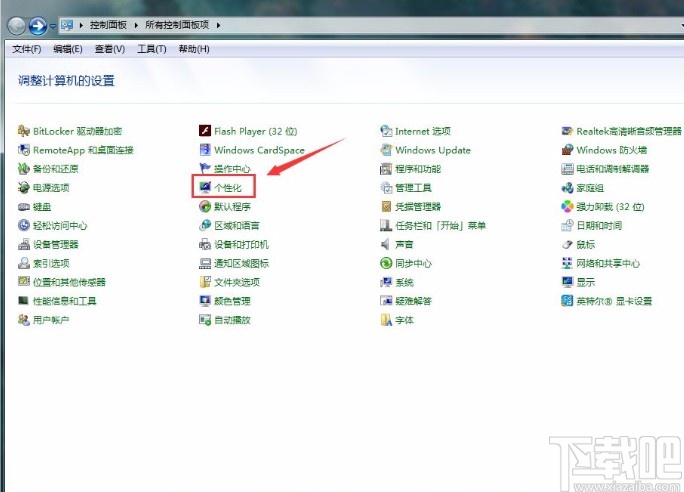Click the Windows Update icon

[x=386, y=150]
